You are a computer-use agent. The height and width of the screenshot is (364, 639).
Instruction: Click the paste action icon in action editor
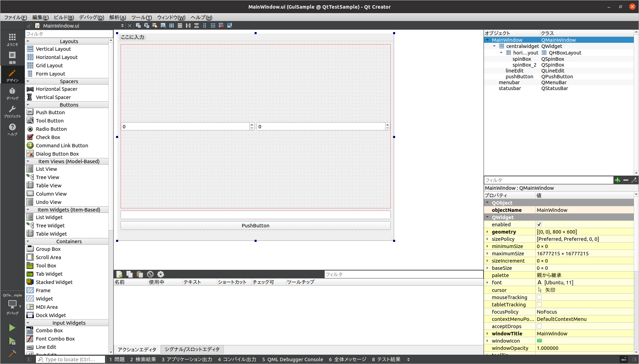140,274
